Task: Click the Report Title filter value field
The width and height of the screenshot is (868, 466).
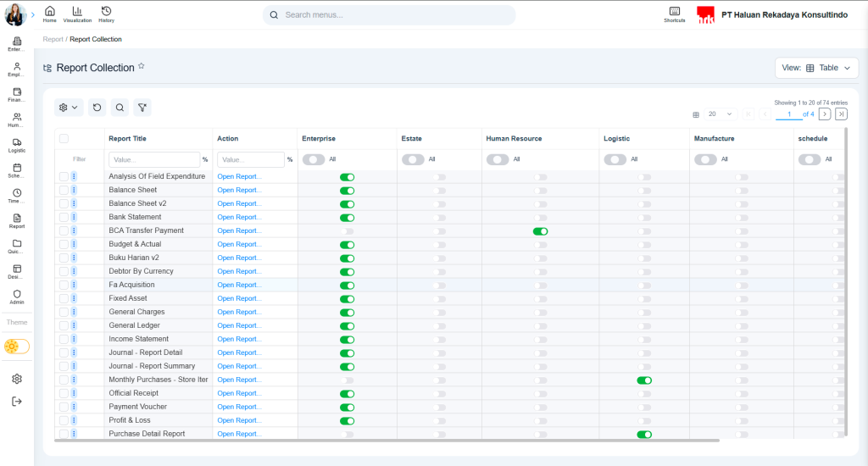Action: click(x=153, y=159)
